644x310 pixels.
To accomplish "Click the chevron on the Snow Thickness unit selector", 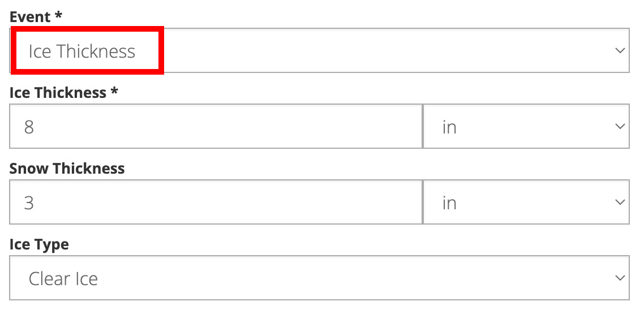I will coord(619,203).
